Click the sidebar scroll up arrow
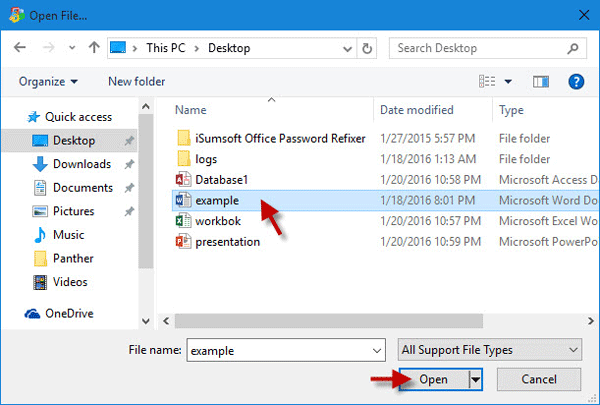The width and height of the screenshot is (600, 405). pos(146,107)
